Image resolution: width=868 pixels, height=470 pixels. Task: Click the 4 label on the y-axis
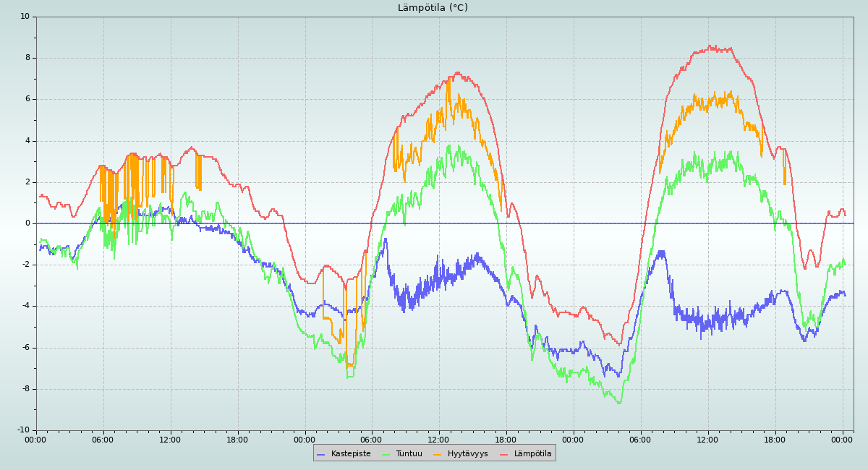27,141
